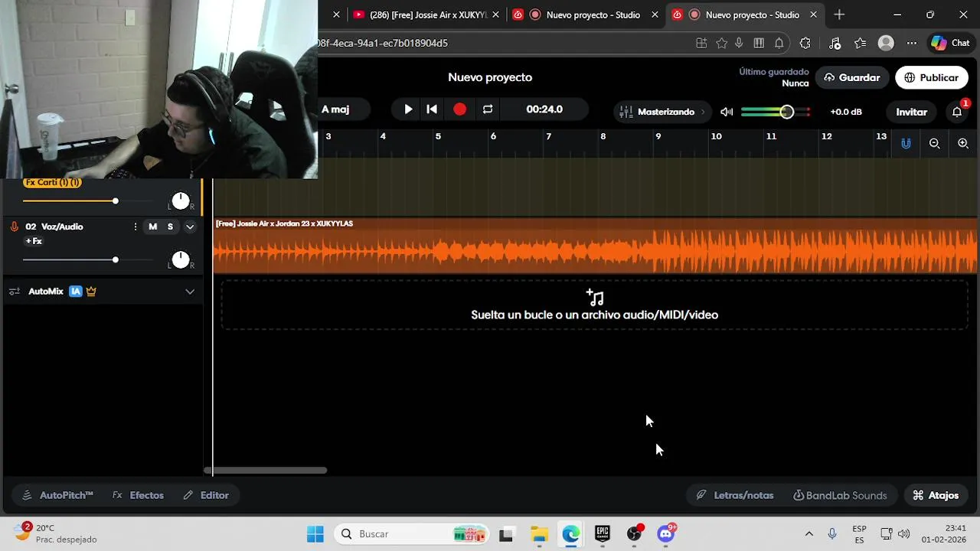
Task: Open the browser profile avatar
Action: (886, 43)
